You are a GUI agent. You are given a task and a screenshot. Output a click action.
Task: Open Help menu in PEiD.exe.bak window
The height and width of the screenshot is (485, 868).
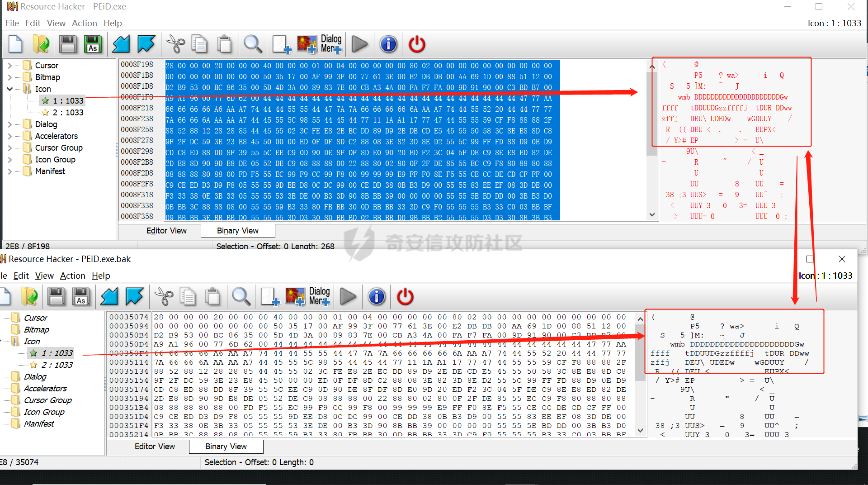[x=101, y=276]
